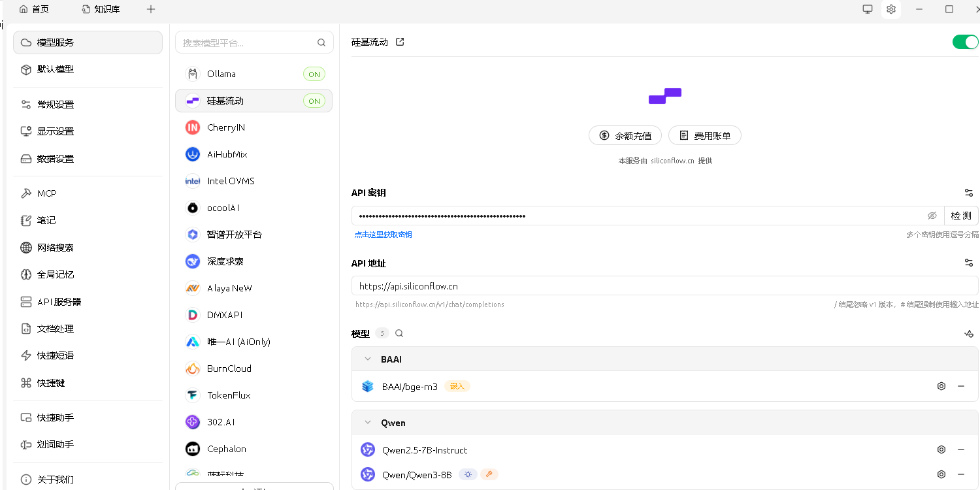Image resolution: width=980 pixels, height=490 pixels.
Task: Click the search icon next to 模型
Action: point(399,333)
